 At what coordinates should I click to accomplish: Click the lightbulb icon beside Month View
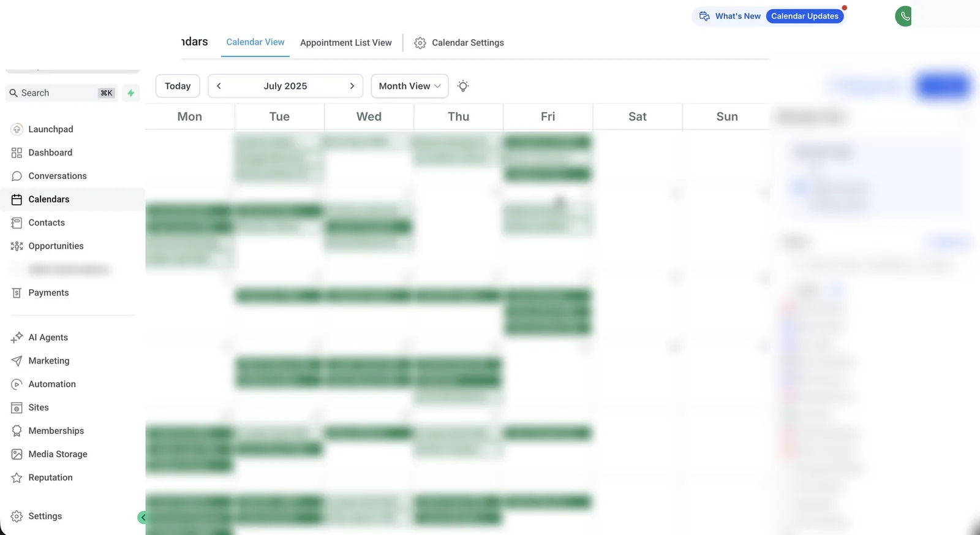point(463,86)
